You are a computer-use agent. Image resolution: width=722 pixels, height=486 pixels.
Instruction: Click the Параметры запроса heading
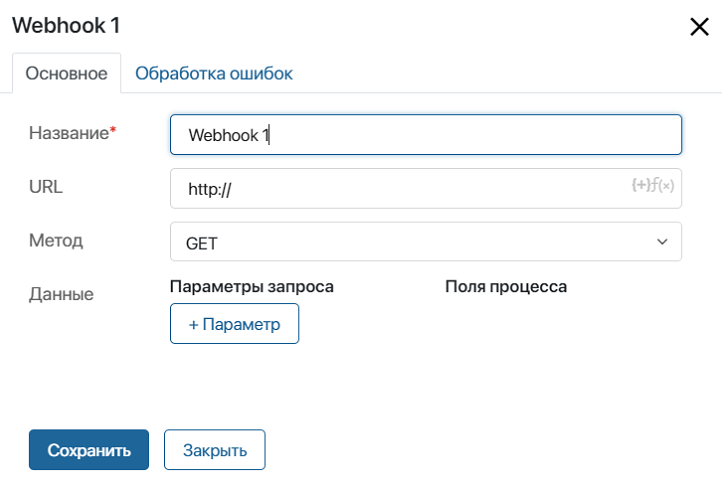[251, 287]
